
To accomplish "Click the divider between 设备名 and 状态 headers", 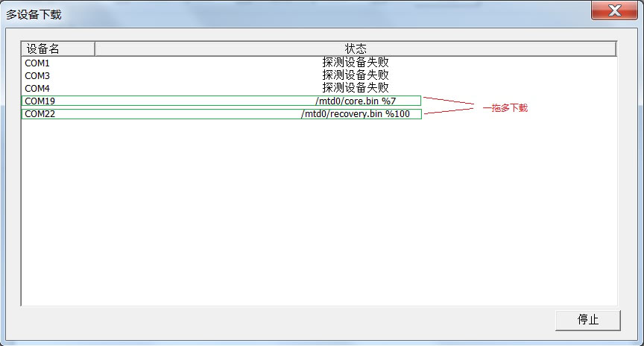I will click(x=95, y=48).
